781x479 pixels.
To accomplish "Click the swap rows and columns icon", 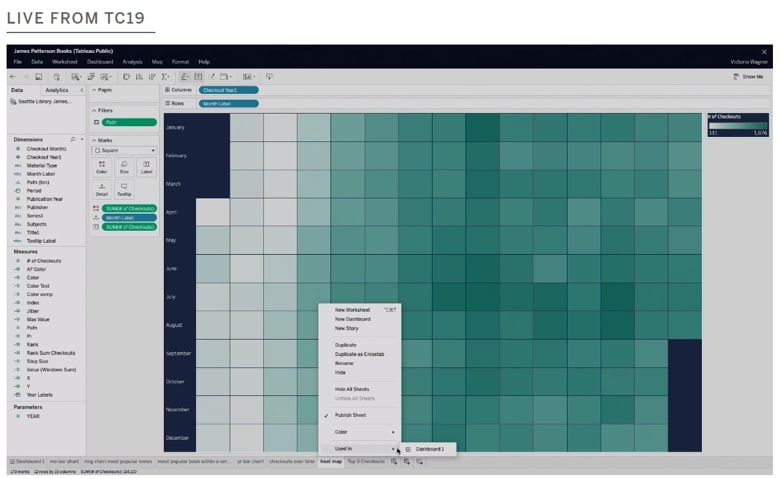I will [x=126, y=77].
